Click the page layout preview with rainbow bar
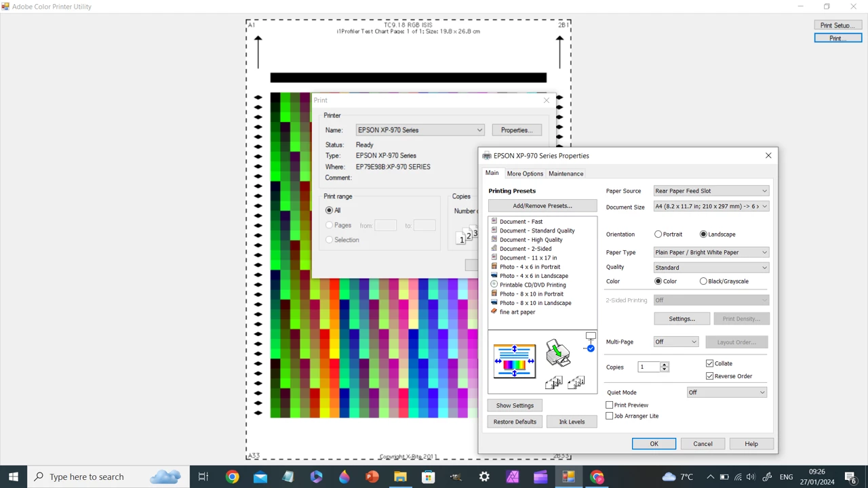This screenshot has width=868, height=488. [x=515, y=361]
